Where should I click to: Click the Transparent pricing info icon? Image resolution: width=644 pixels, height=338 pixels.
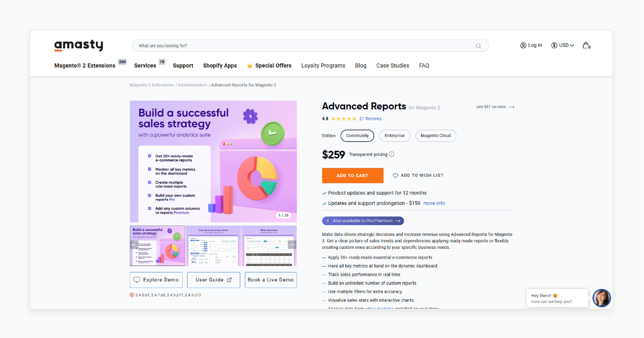pos(391,154)
